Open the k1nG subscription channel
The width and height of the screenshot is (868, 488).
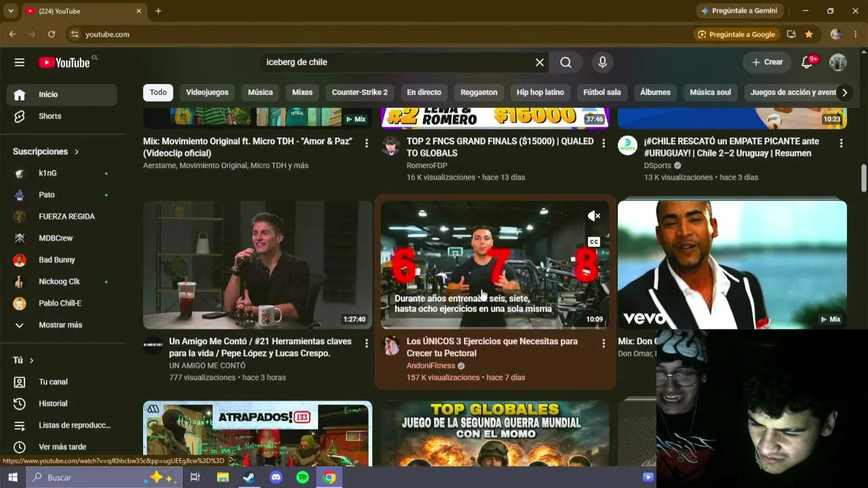pos(62,174)
